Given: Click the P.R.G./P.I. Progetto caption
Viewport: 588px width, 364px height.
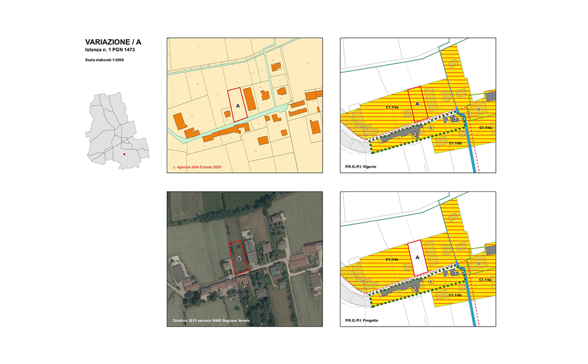Looking at the screenshot, I should [361, 320].
